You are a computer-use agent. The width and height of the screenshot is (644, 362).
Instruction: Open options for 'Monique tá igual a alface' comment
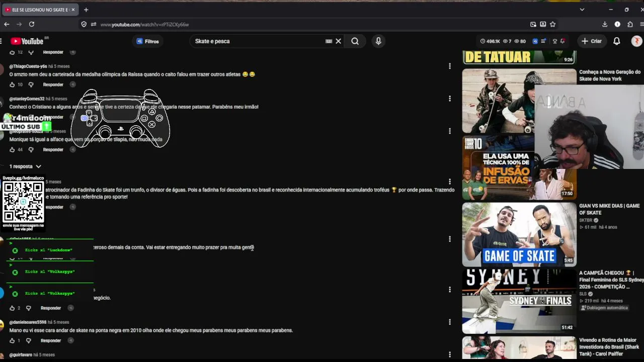[449, 131]
